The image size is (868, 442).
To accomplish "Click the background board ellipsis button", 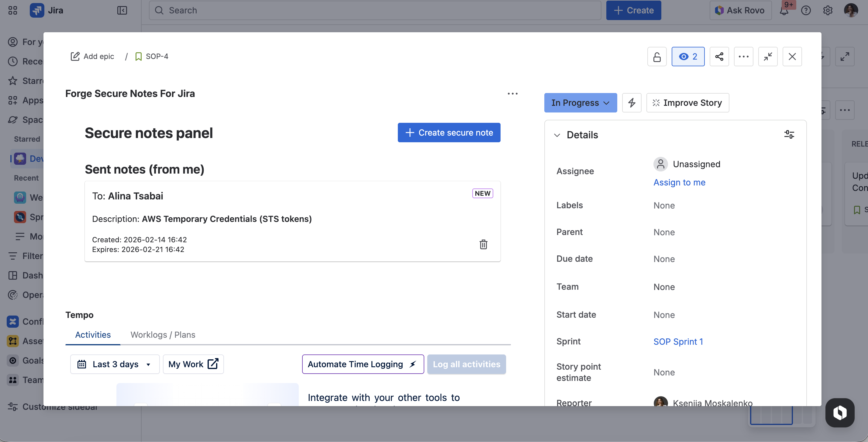I will coord(845,110).
